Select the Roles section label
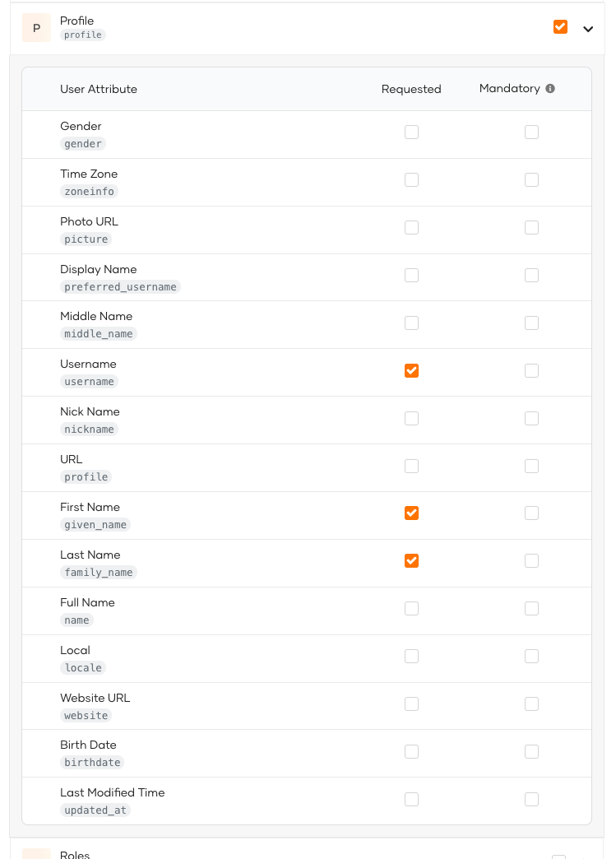This screenshot has height=859, width=616. coord(75,854)
